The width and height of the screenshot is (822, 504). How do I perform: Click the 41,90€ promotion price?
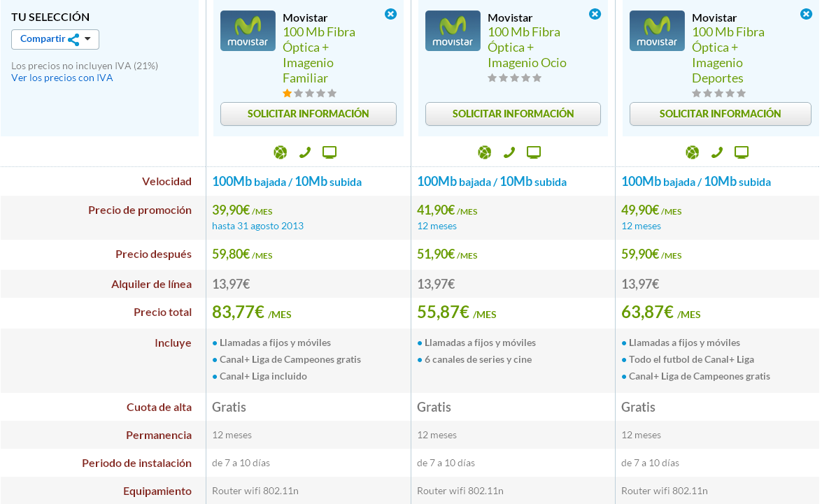point(447,210)
